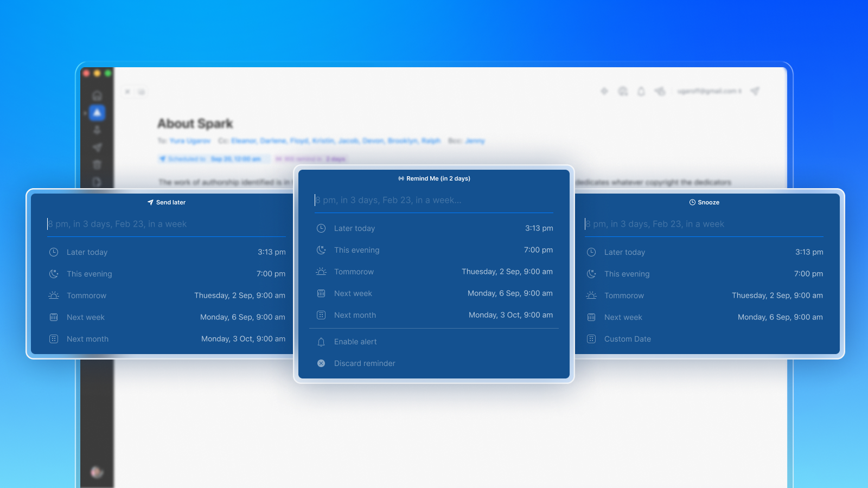This screenshot has height=488, width=868.
Task: Click the grid icon beside Custom Date in Snooze
Action: [x=591, y=339]
